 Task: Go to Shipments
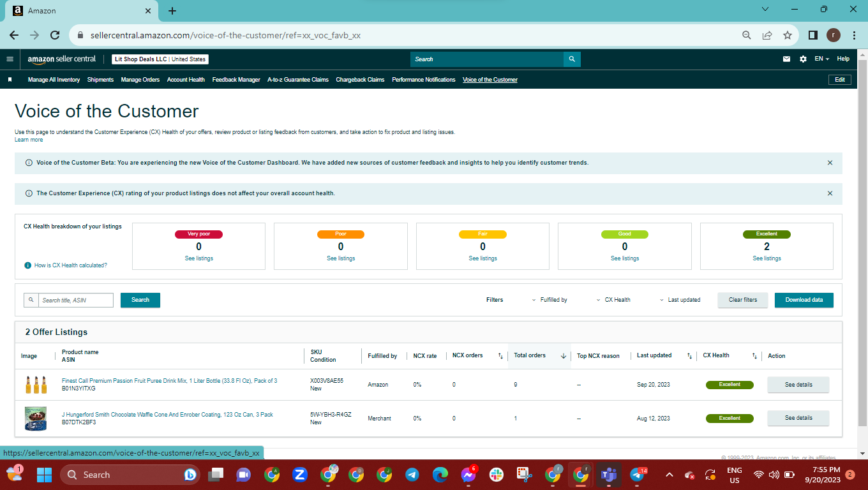click(x=100, y=80)
